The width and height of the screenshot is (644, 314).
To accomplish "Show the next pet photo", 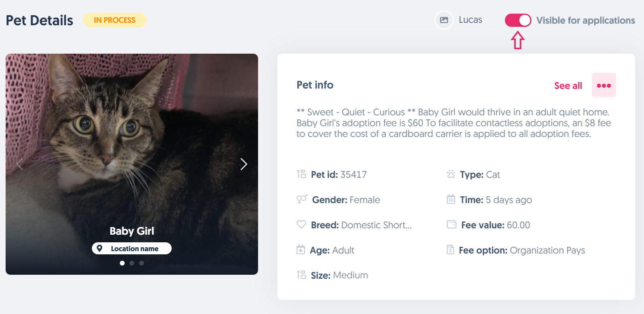I will (x=244, y=164).
